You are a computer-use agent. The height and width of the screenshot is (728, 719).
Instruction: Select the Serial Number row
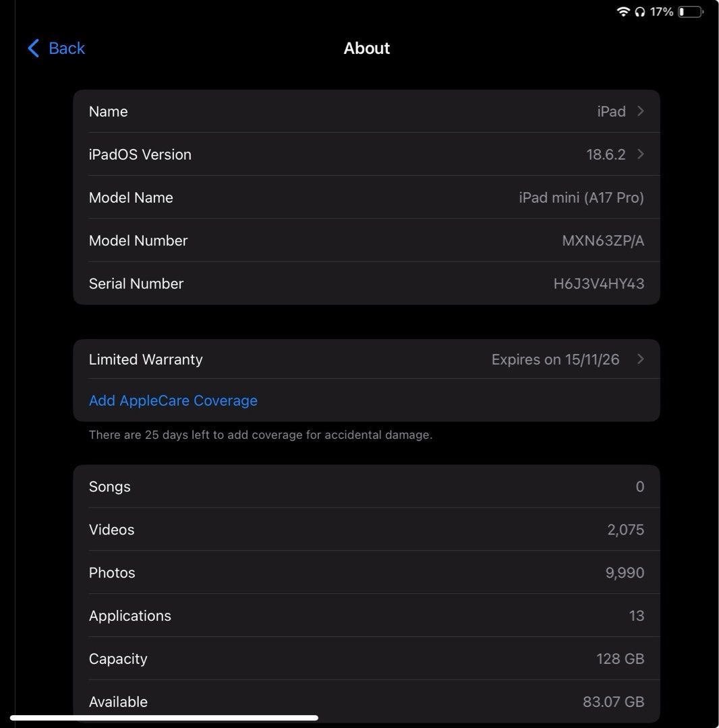366,284
